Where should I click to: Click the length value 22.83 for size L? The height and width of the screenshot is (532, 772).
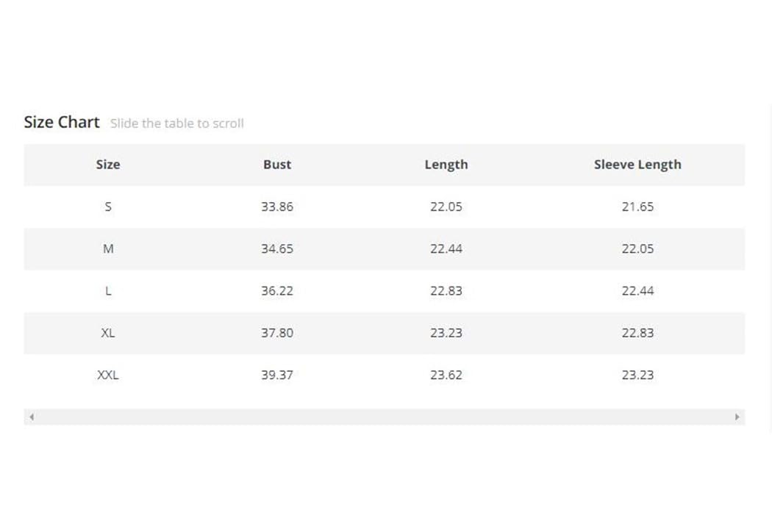pyautogui.click(x=446, y=291)
